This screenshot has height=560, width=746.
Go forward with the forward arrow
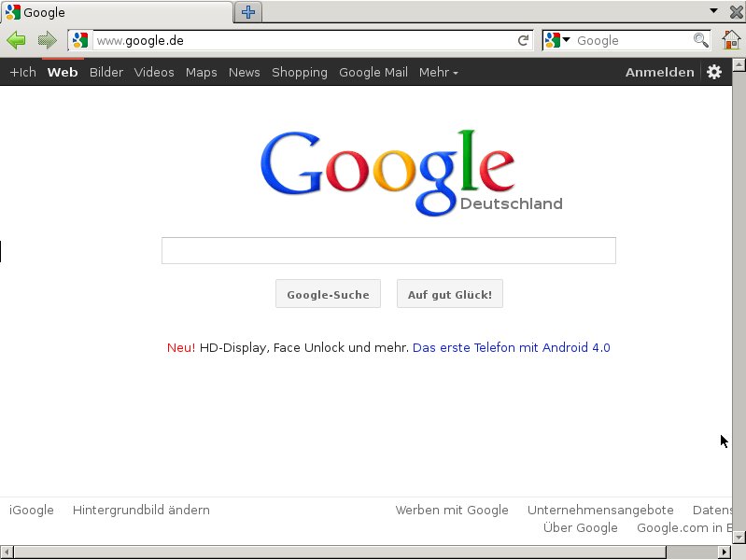click(47, 40)
